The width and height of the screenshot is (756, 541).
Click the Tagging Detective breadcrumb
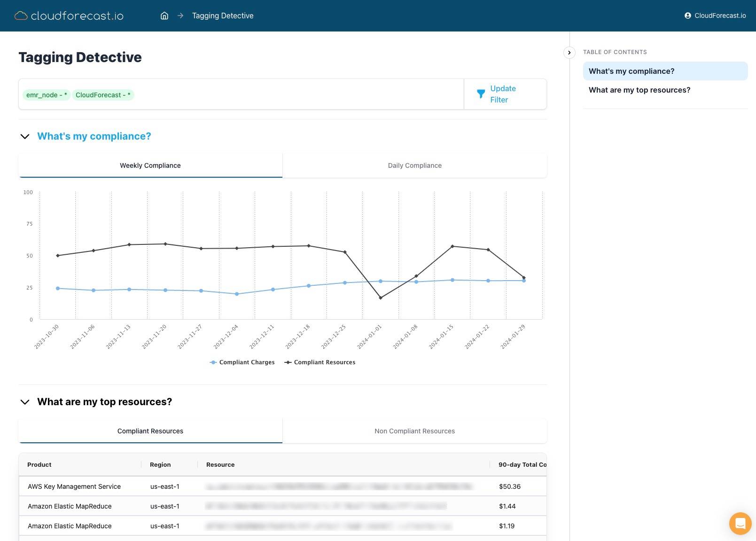(x=223, y=16)
